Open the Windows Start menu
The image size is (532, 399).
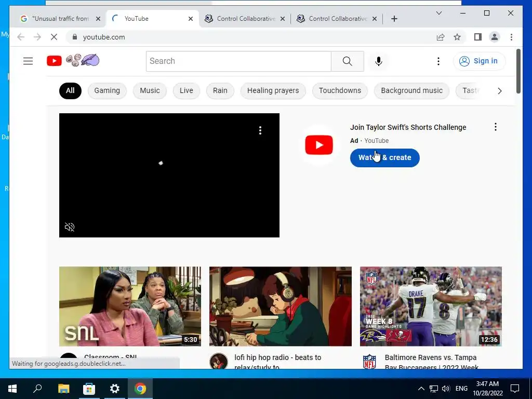(x=12, y=389)
